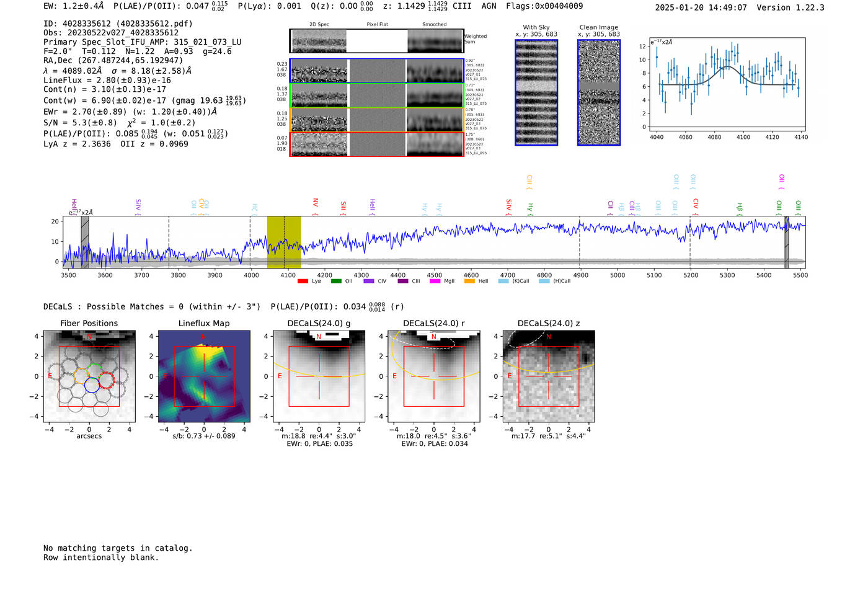Click the Cont(n) value line
The height and width of the screenshot is (591, 868).
tap(105, 89)
